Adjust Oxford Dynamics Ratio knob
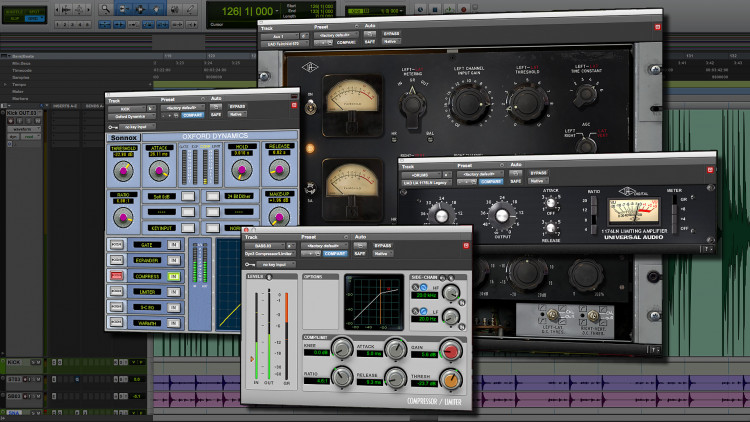 point(123,217)
